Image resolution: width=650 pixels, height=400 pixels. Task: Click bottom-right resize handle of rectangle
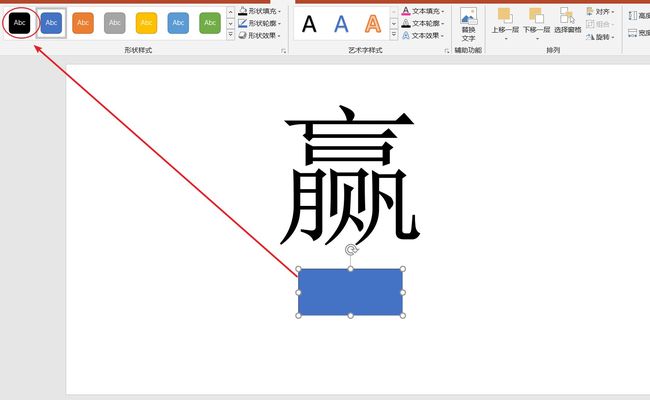(403, 315)
